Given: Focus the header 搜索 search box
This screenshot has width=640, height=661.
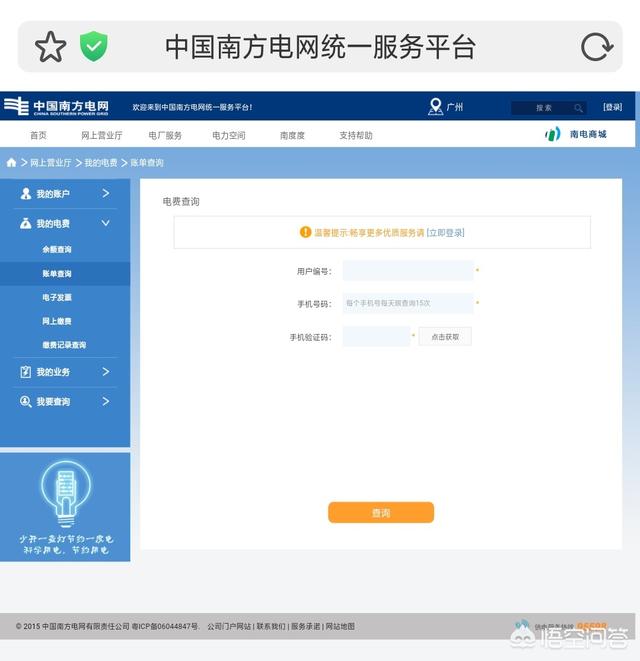Looking at the screenshot, I should (x=549, y=108).
